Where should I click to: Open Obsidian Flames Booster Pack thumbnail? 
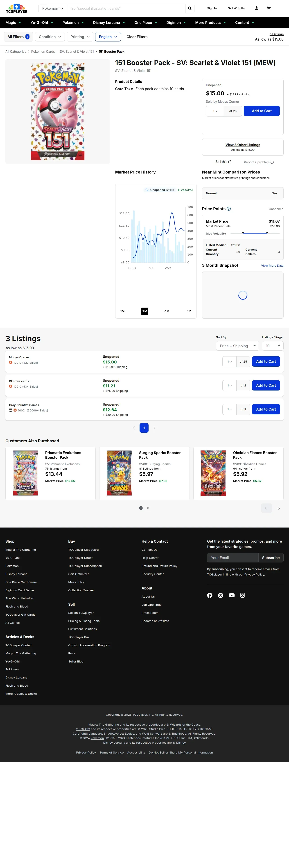coord(213,473)
